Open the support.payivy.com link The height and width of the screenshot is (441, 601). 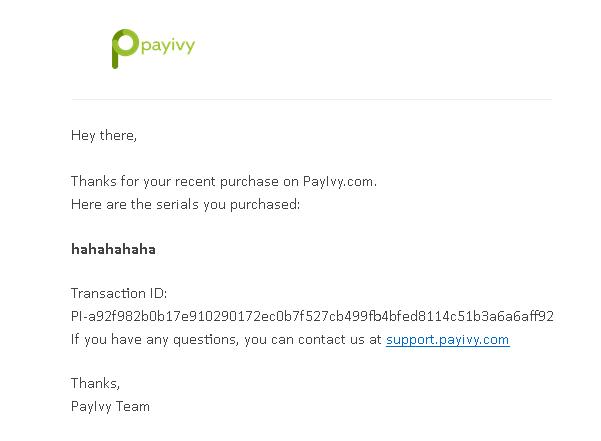[448, 340]
